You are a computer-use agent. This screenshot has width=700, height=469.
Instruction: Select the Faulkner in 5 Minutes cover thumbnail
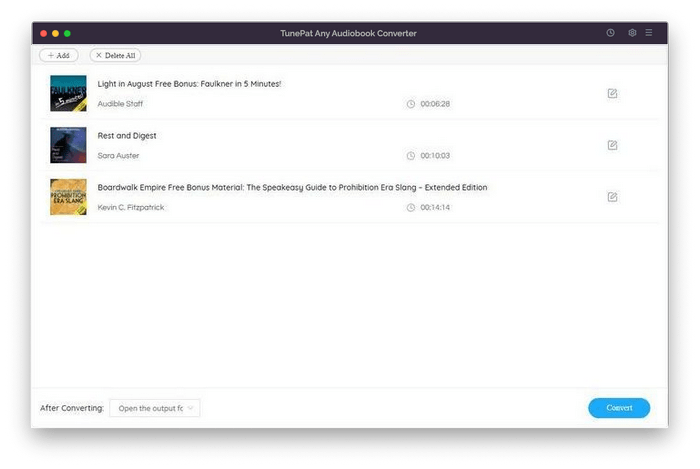point(68,93)
